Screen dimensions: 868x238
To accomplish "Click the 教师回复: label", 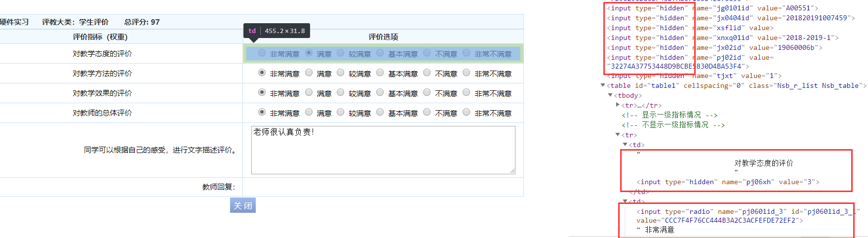I will (219, 187).
